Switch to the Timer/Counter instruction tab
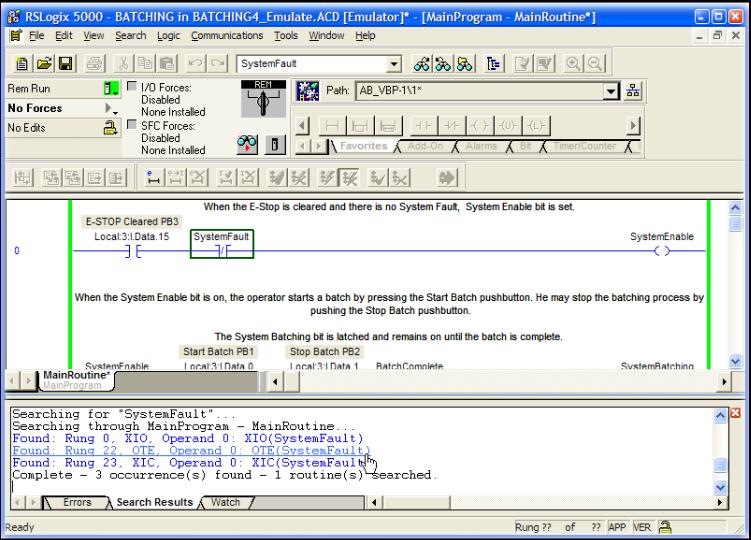The width and height of the screenshot is (751, 540). [x=584, y=146]
